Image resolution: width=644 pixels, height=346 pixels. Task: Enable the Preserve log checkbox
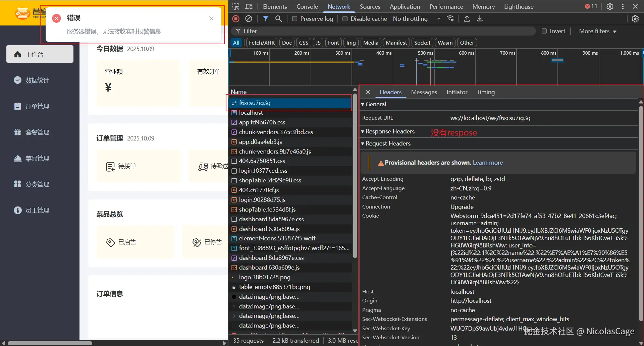[294, 19]
